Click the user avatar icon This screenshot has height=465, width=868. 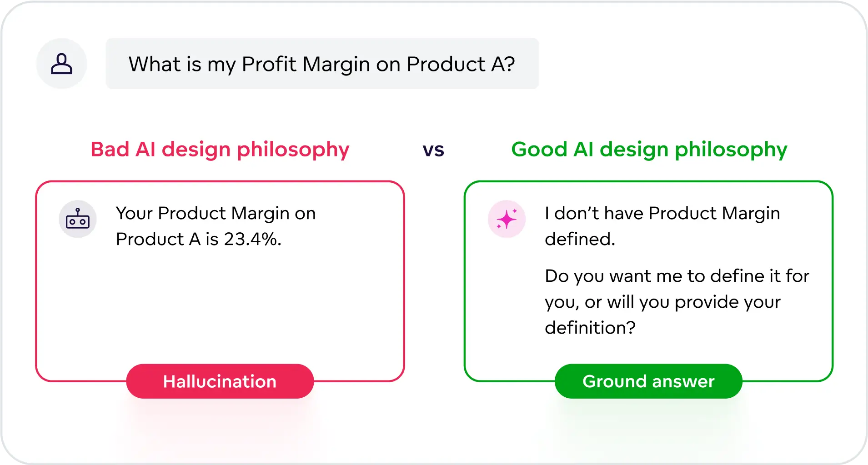[x=61, y=64]
